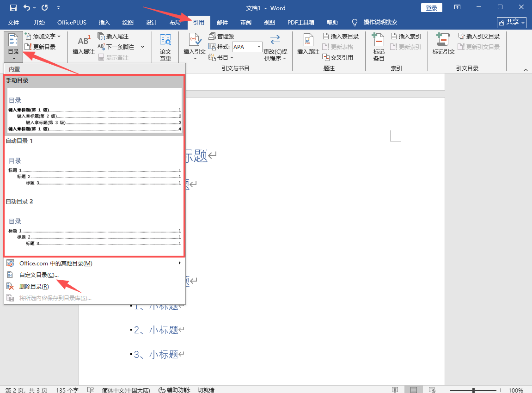Switch to the 插入 tab
This screenshot has height=393, width=532.
(104, 22)
